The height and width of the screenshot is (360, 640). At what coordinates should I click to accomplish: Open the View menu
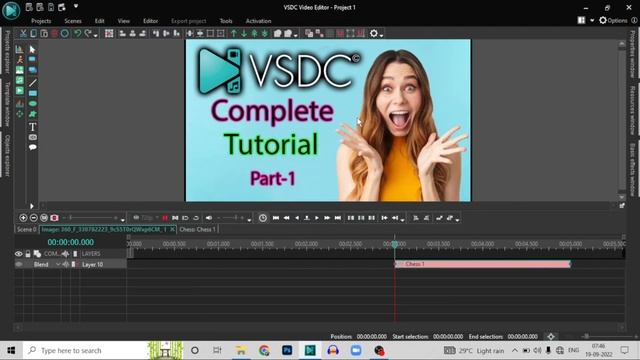point(124,21)
